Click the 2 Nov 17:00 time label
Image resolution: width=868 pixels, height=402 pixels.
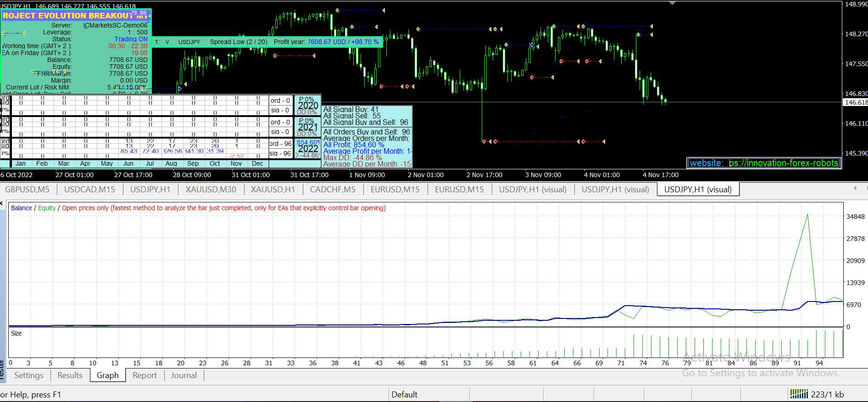click(484, 175)
